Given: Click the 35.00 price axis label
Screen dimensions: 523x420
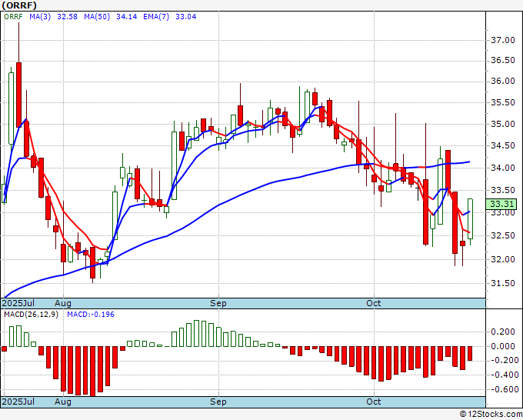Looking at the screenshot, I should pyautogui.click(x=503, y=124).
